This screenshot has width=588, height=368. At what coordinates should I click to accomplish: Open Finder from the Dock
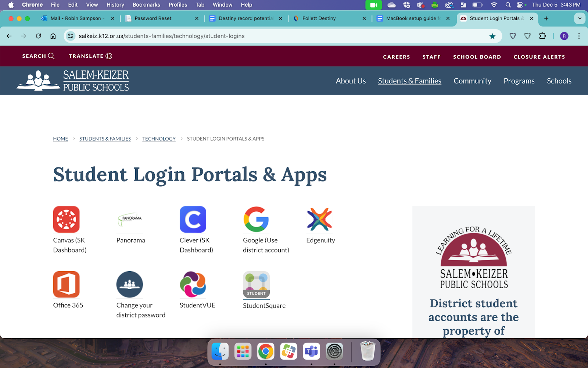pos(220,351)
